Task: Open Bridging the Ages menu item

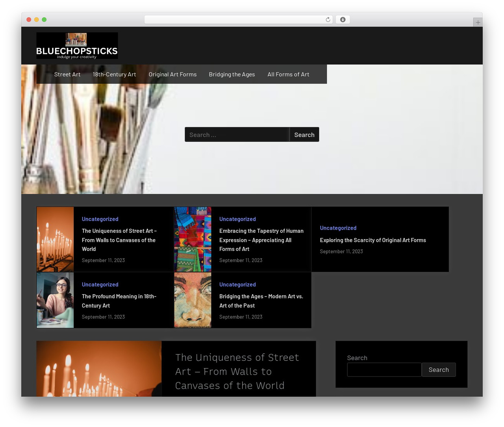Action: coord(232,74)
